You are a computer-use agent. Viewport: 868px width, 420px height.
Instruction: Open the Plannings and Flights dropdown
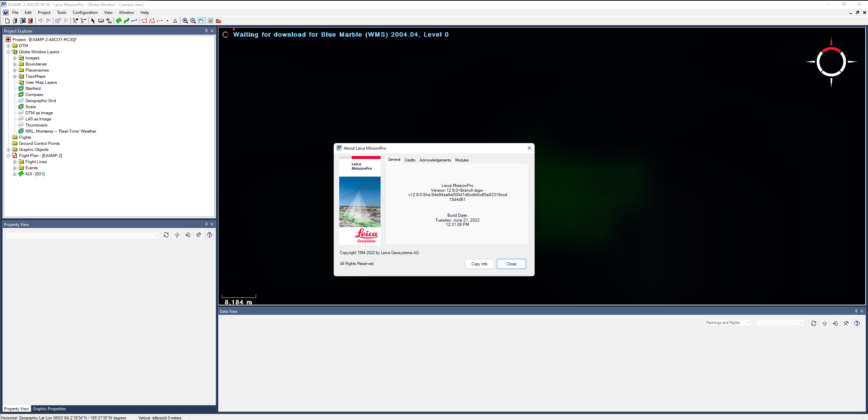tap(728, 323)
